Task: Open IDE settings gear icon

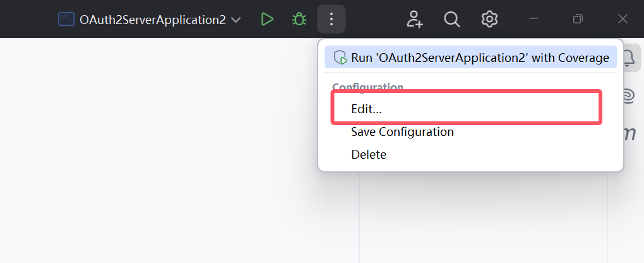Action: click(489, 19)
